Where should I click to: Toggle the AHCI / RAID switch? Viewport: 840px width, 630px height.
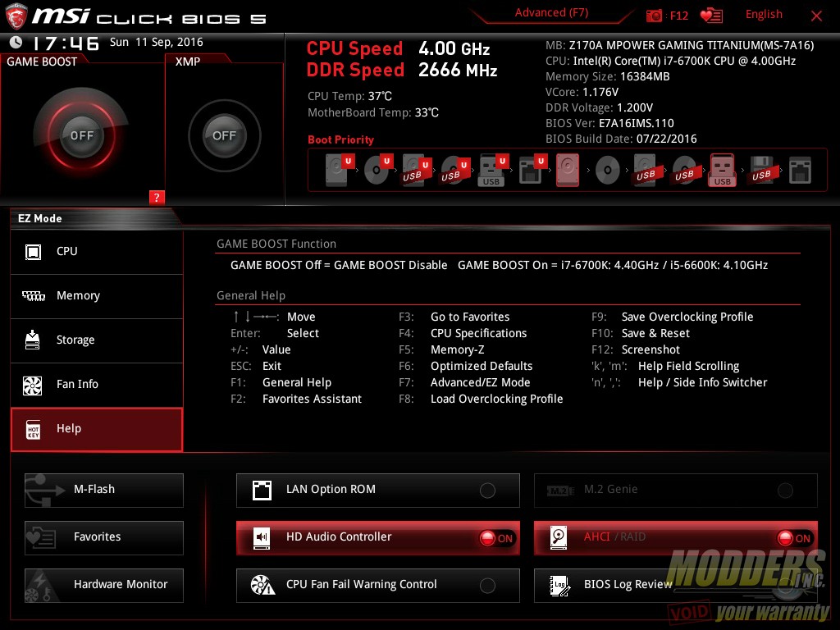(676, 537)
